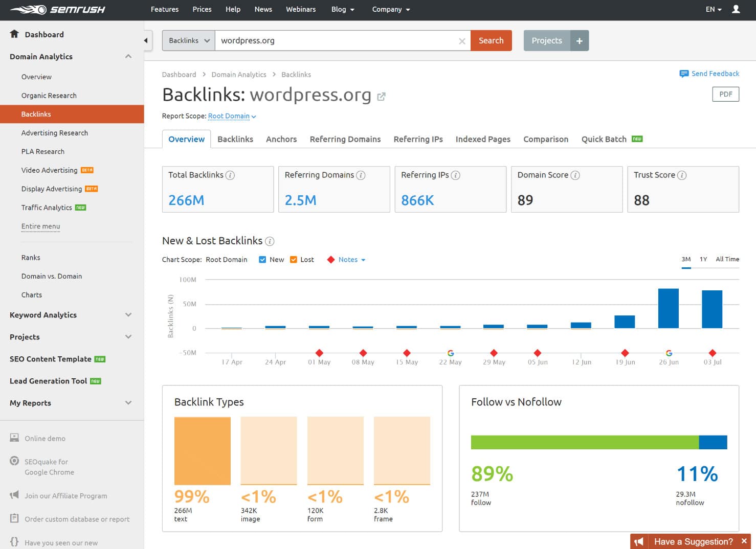Image resolution: width=756 pixels, height=549 pixels.
Task: Click the plus icon next to Projects
Action: coord(580,40)
